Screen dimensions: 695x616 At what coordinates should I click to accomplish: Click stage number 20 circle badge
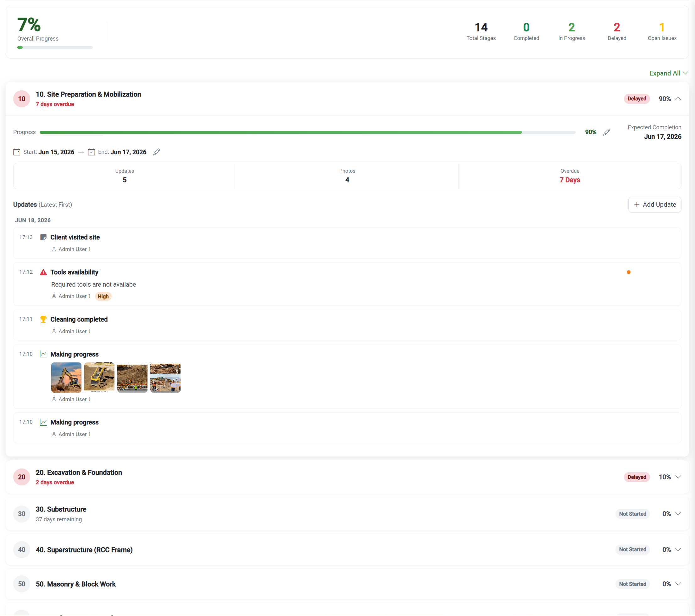[22, 477]
